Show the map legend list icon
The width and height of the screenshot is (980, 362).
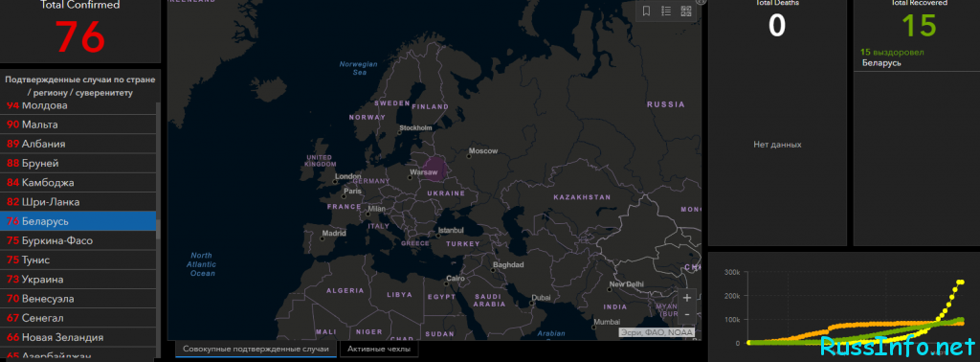(666, 11)
